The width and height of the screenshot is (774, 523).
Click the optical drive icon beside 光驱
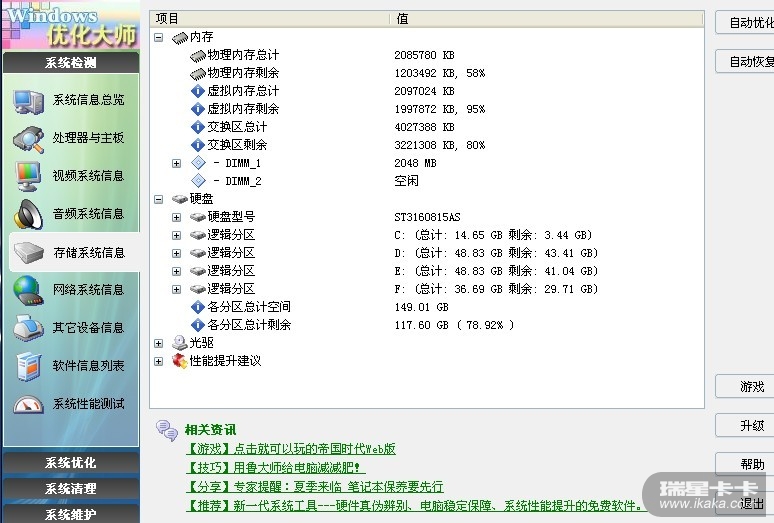click(180, 343)
